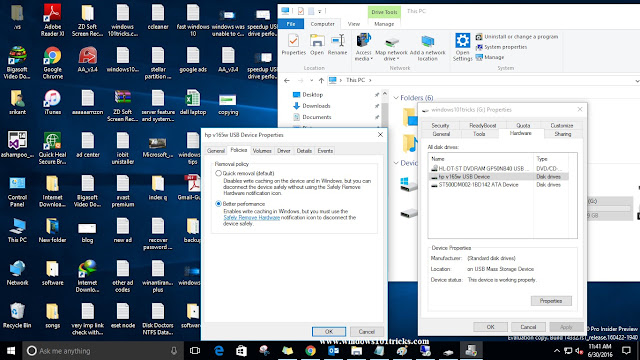Viewport: 640px width, 360px height.
Task: Select Better performance radio option
Action: (218, 204)
